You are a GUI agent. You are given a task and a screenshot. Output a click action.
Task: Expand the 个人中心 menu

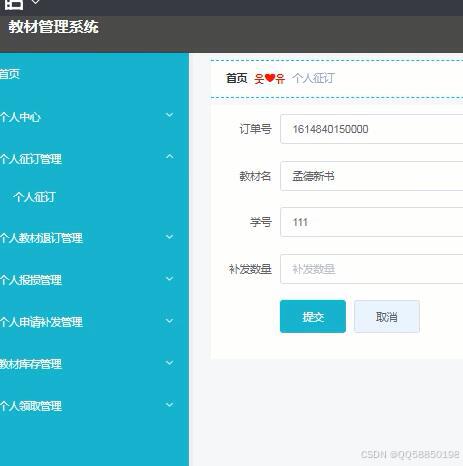94,117
